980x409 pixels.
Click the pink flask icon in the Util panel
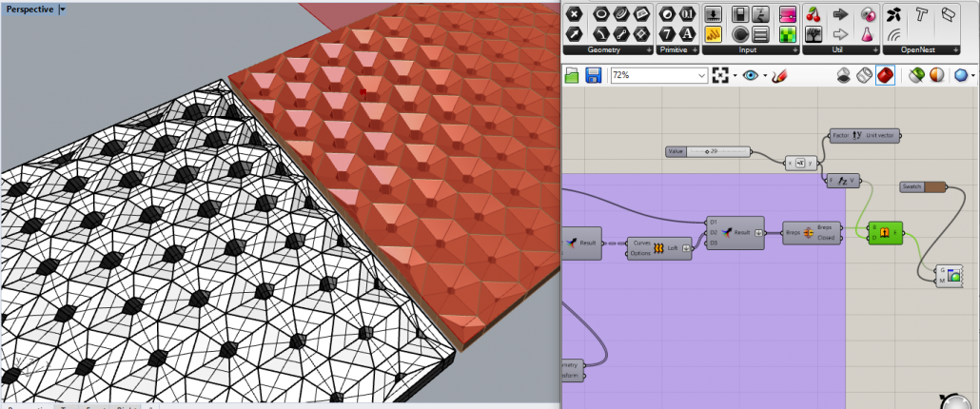(x=867, y=34)
